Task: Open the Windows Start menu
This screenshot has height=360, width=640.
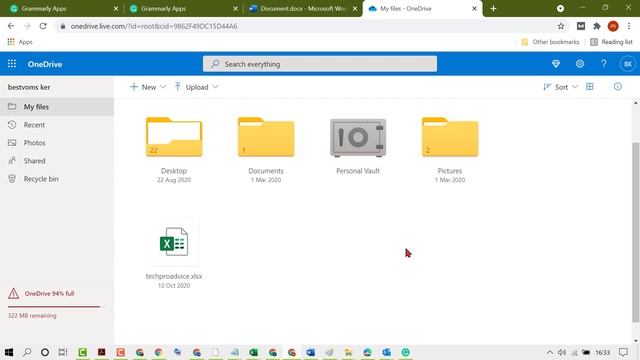Action: tap(9, 352)
